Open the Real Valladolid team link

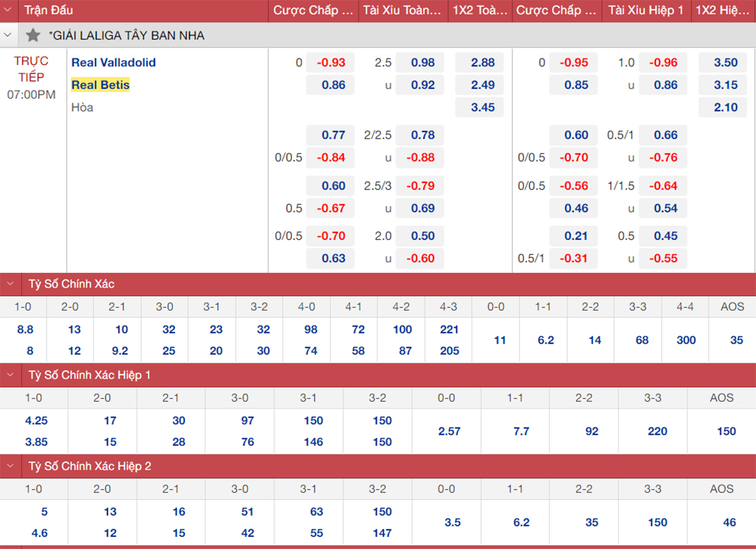(113, 62)
